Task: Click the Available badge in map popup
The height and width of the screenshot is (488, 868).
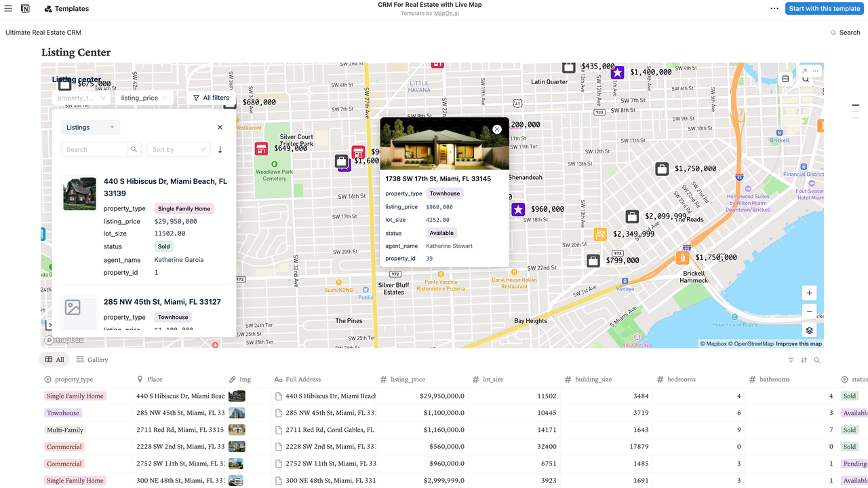Action: click(x=441, y=233)
